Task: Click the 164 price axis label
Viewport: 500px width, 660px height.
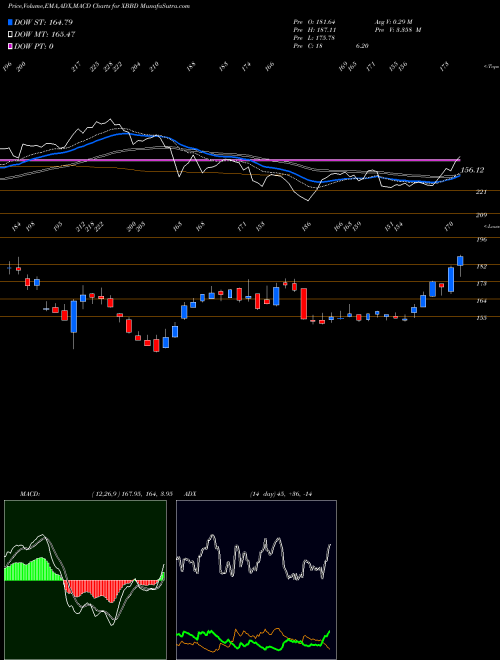Action: pyautogui.click(x=481, y=301)
